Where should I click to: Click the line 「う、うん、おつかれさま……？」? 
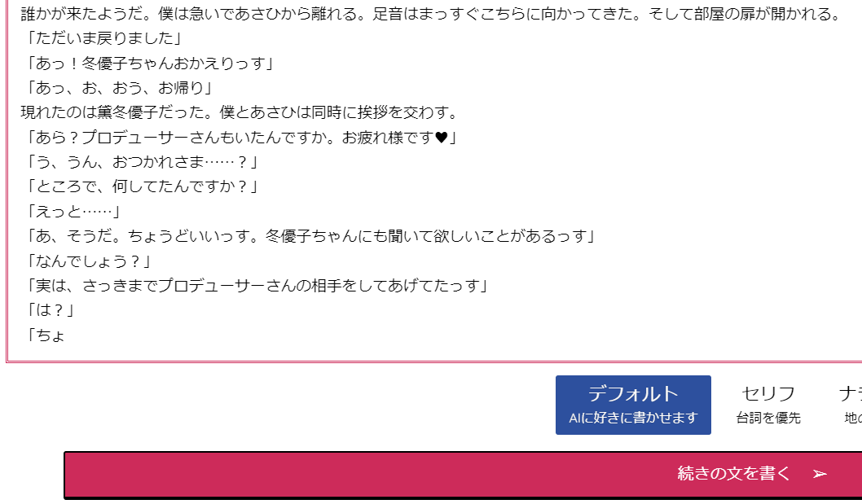point(141,162)
